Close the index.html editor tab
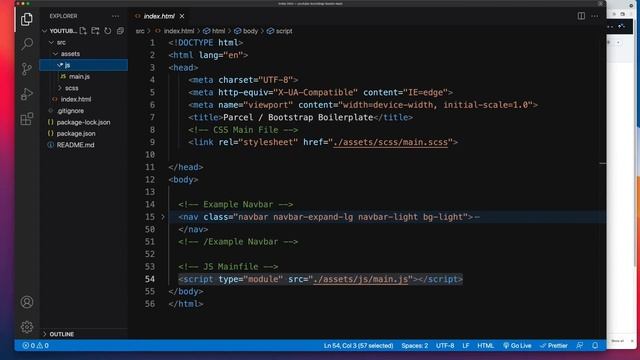This screenshot has width=640, height=360. click(182, 16)
